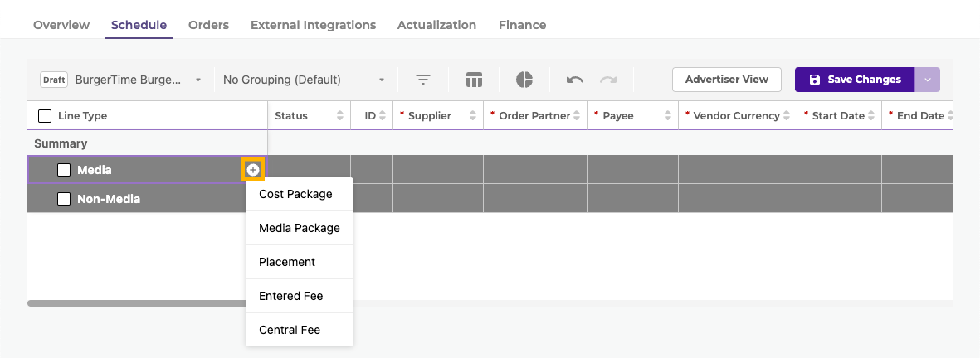
Task: Expand the No Grouping (Default) dropdown
Action: coord(304,80)
